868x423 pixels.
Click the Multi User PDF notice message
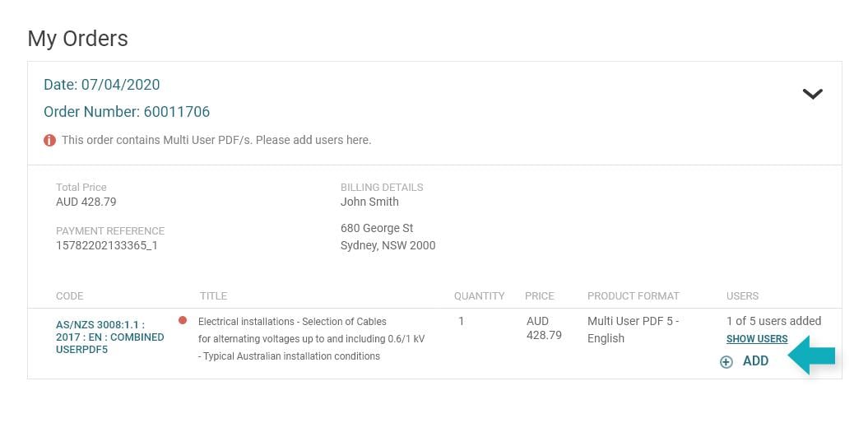[x=216, y=140]
